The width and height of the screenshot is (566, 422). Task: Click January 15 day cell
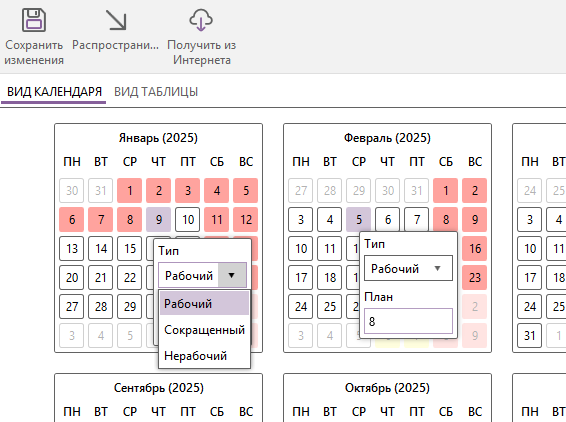(130, 248)
